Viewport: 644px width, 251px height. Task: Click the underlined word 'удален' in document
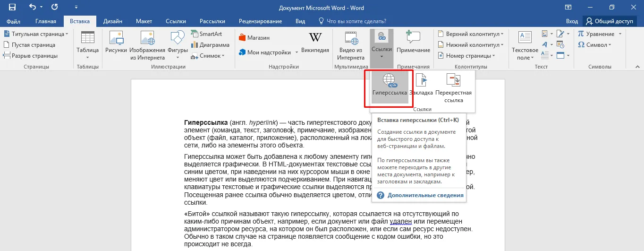click(x=401, y=222)
